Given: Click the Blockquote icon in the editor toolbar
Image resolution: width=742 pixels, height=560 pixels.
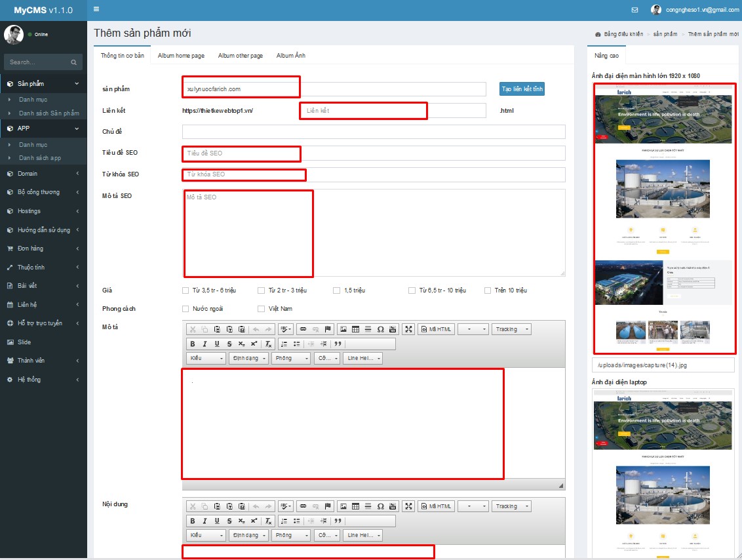Looking at the screenshot, I should [337, 344].
